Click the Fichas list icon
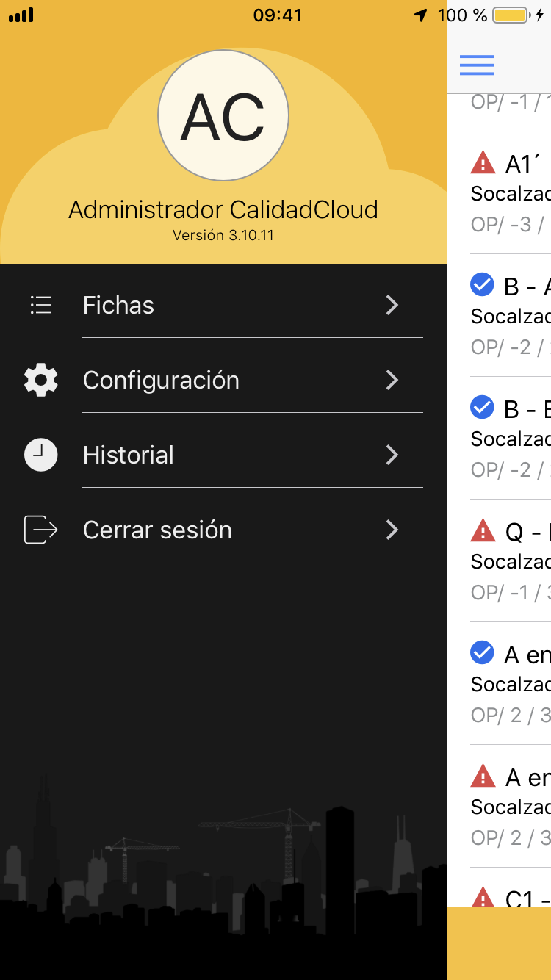This screenshot has height=980, width=551. 41,305
